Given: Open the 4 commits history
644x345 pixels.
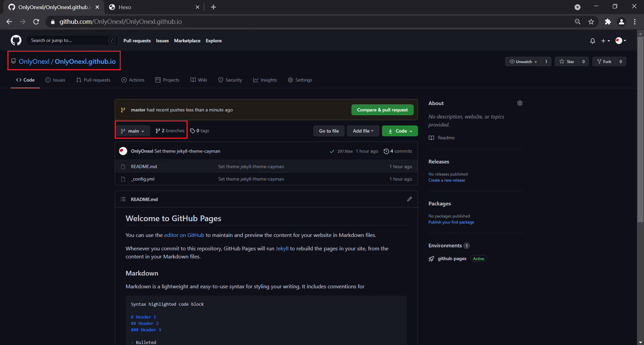Looking at the screenshot, I should (398, 151).
